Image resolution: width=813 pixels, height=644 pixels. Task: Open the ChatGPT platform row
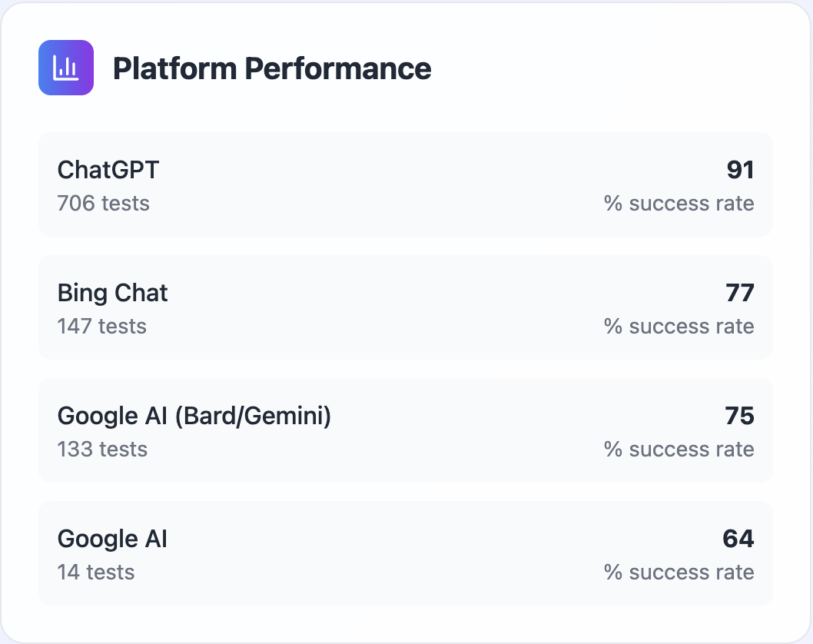[x=406, y=184]
